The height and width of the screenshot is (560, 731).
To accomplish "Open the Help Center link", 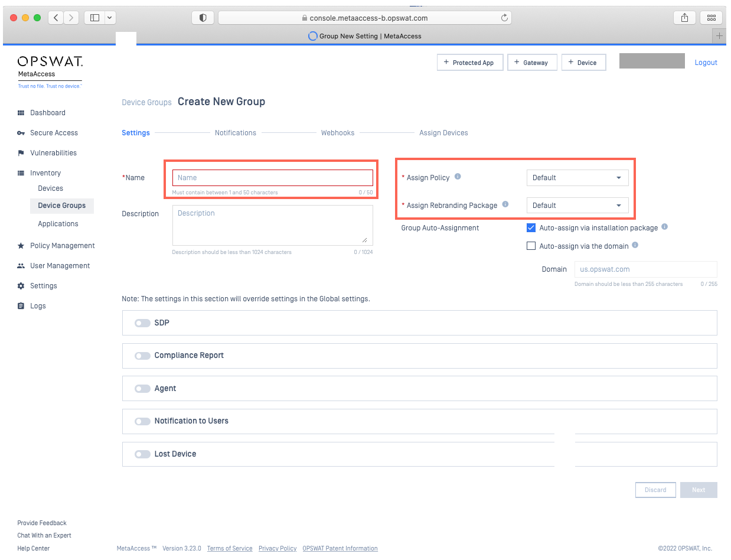I will coord(34,548).
